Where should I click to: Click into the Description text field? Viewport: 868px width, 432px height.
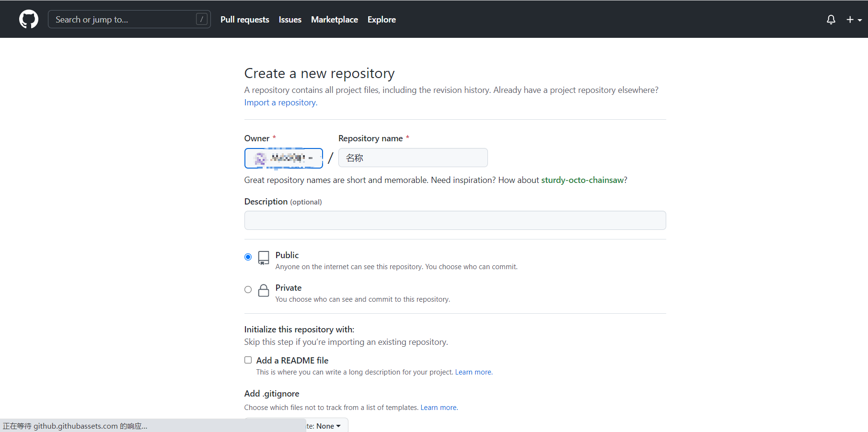[x=455, y=220]
